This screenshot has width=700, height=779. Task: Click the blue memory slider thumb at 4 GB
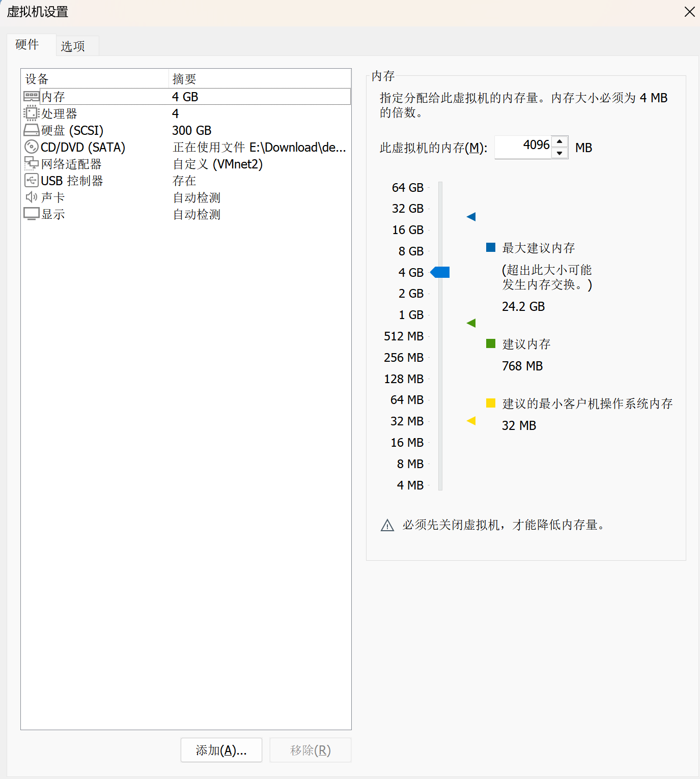click(x=440, y=272)
